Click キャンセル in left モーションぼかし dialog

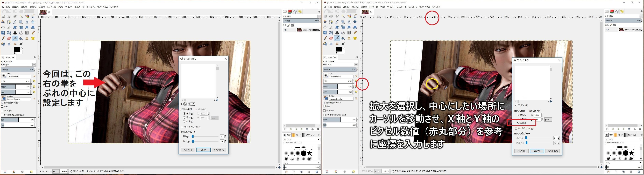tap(219, 150)
